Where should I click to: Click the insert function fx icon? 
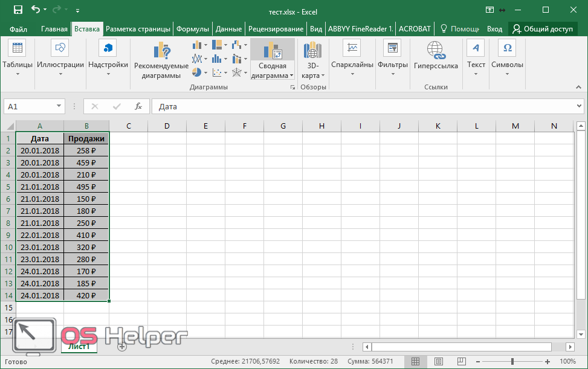tap(138, 106)
